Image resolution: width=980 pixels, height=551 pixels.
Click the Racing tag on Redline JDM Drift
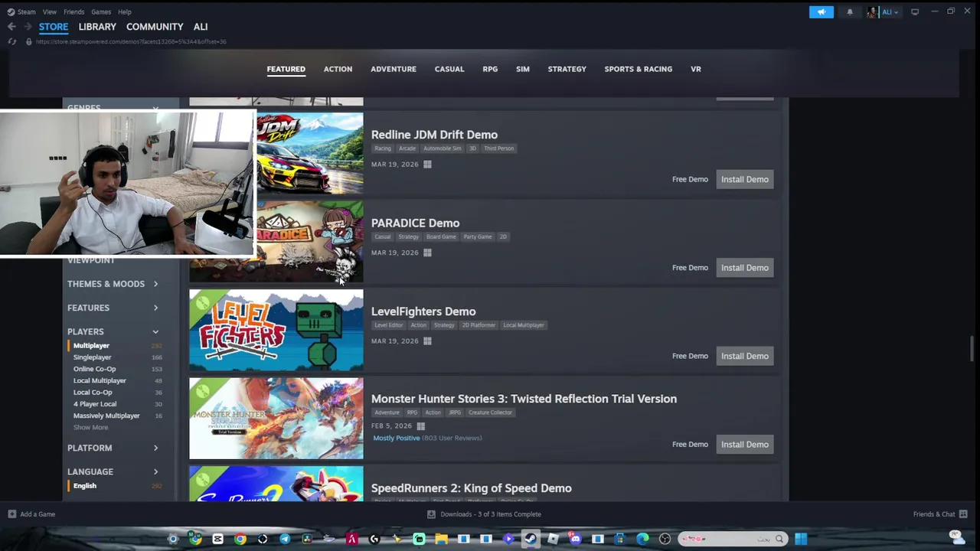click(383, 148)
